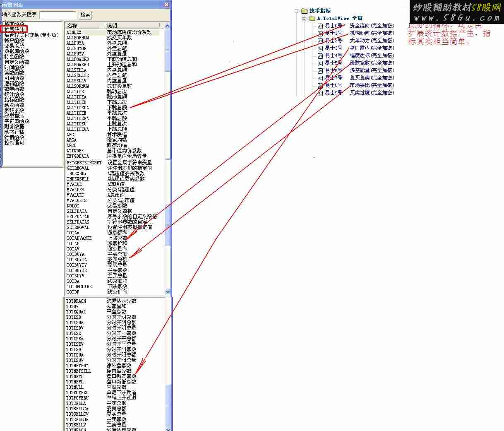Image resolution: width=504 pixels, height=431 pixels.
Task: Click the chart icon beside 易士1号
Action: (320, 33)
